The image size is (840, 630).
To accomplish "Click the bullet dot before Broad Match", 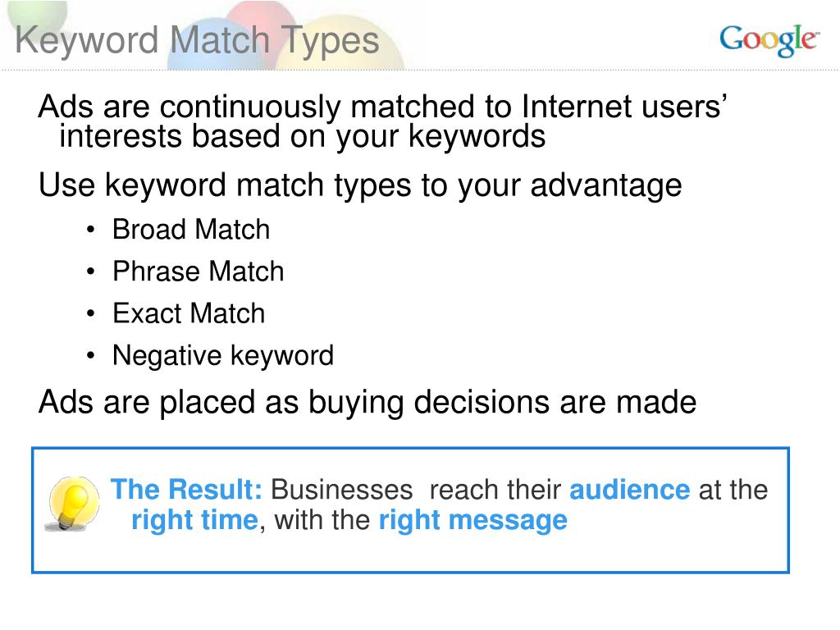I will [x=90, y=231].
